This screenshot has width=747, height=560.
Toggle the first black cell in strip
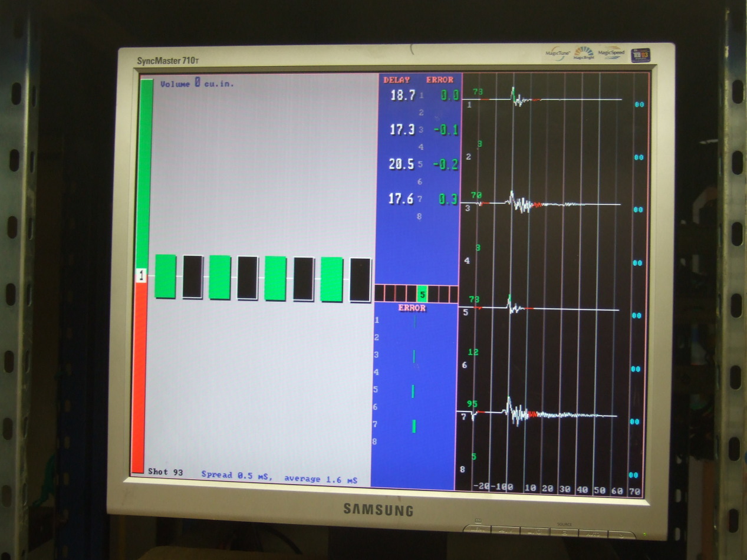pos(380,294)
